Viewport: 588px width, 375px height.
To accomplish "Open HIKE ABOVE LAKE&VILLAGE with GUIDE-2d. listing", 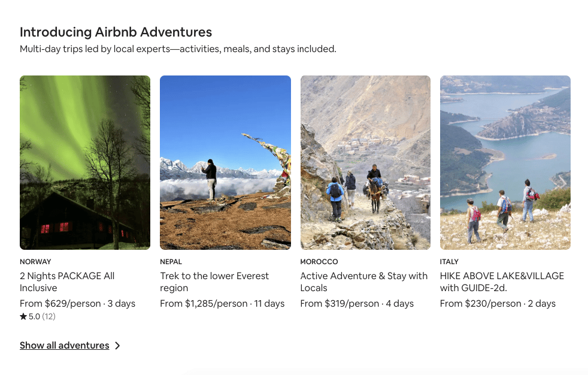I will click(x=502, y=282).
